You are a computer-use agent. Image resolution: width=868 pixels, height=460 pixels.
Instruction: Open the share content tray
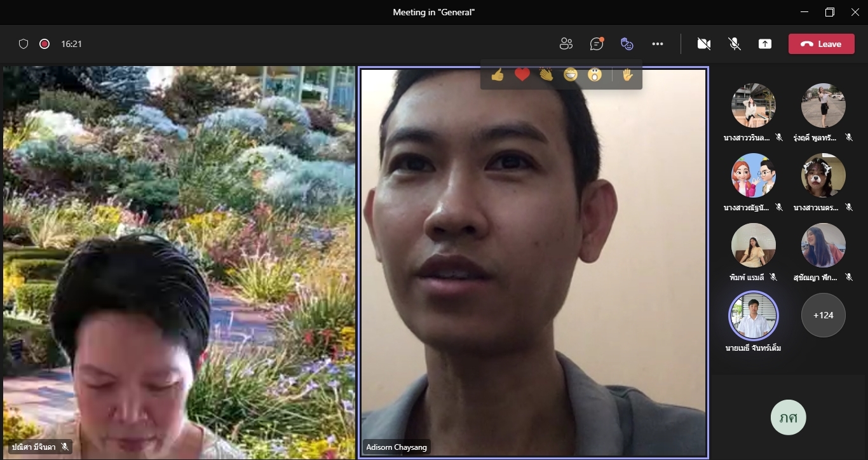tap(765, 44)
